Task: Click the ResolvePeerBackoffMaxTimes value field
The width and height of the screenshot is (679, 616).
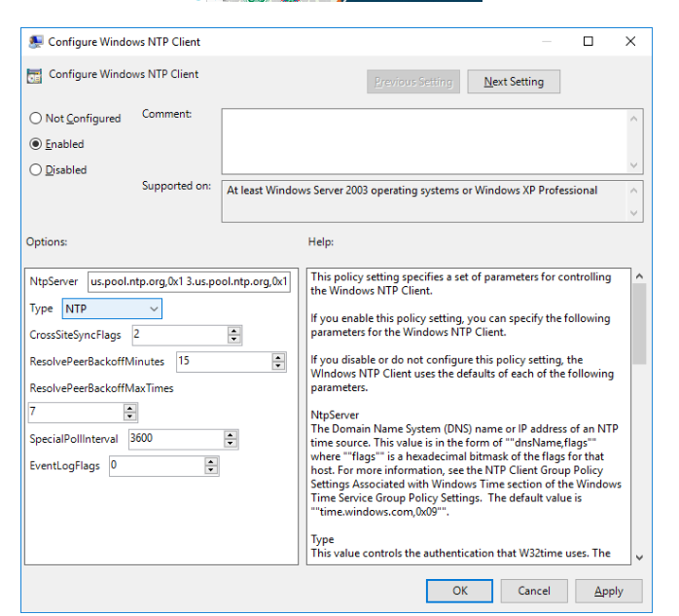Action: [76, 413]
